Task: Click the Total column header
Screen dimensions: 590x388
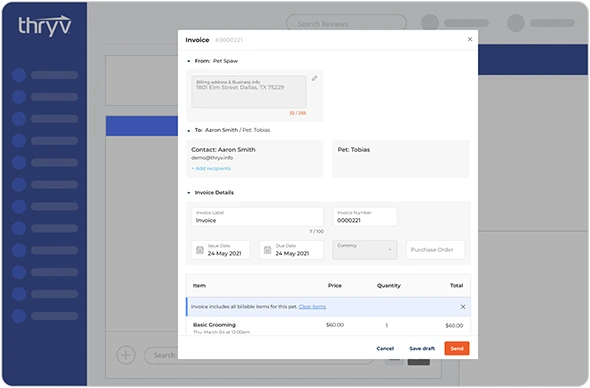Action: click(x=456, y=286)
